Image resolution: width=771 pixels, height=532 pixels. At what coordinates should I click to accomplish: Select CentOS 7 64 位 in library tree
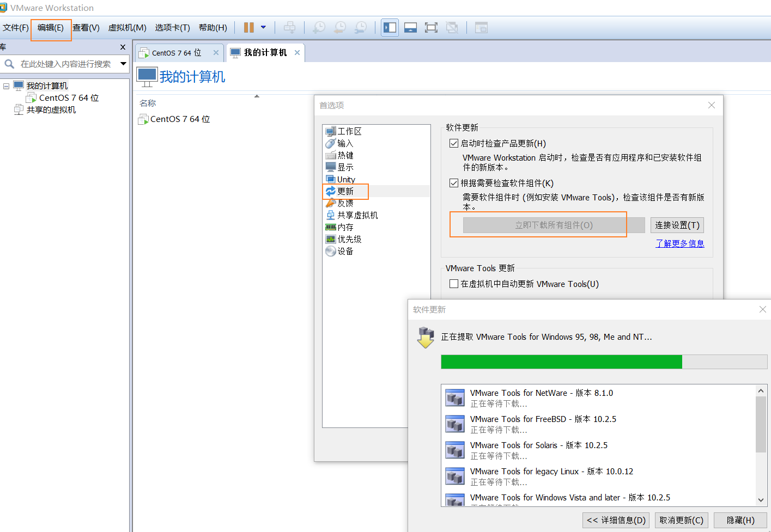coord(69,98)
